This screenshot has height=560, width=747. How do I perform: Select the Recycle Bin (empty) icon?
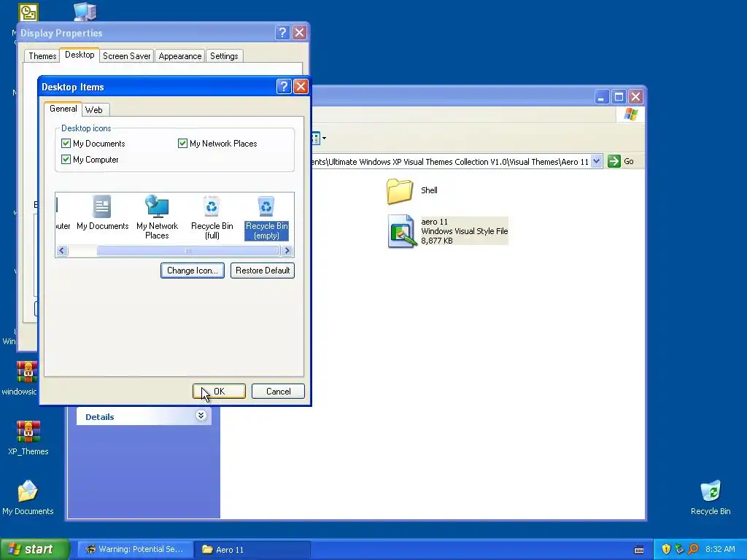[266, 217]
